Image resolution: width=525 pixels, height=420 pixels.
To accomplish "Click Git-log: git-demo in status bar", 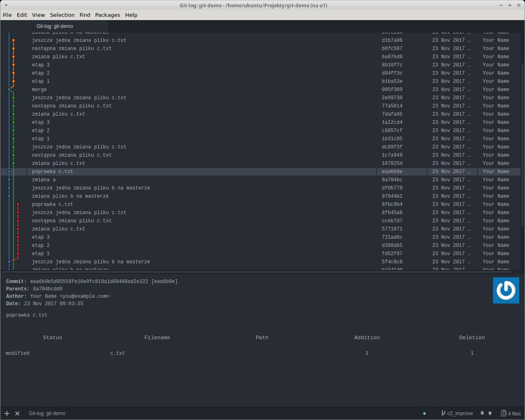I will click(x=47, y=413).
